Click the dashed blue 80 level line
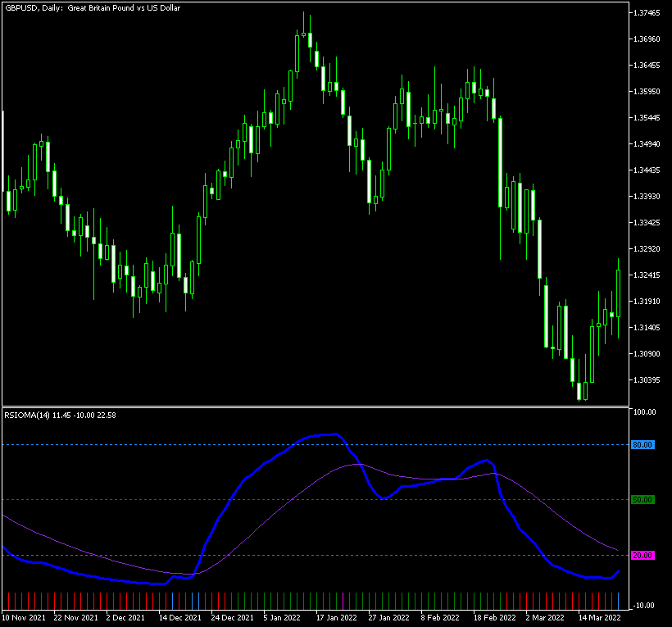 click(x=164, y=444)
